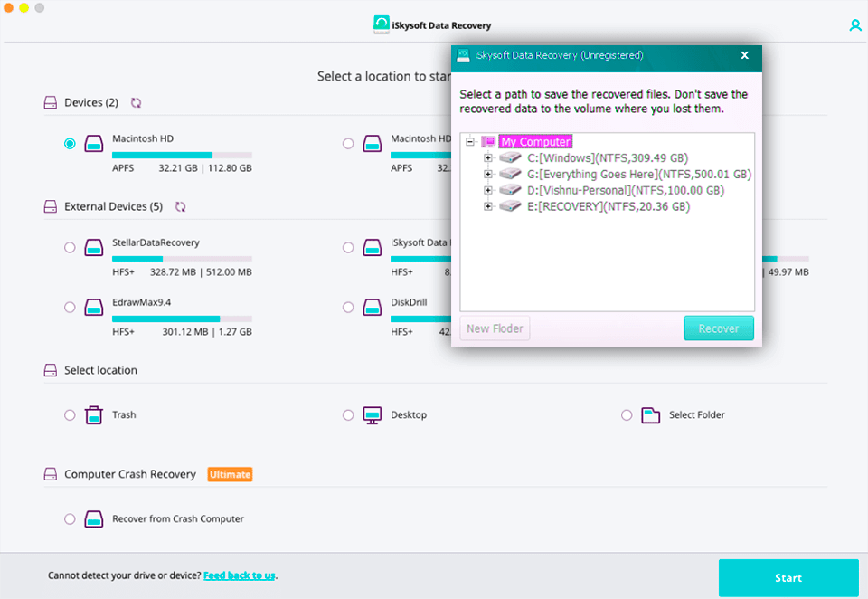Select the Trash radio button
This screenshot has height=599, width=868.
[70, 415]
